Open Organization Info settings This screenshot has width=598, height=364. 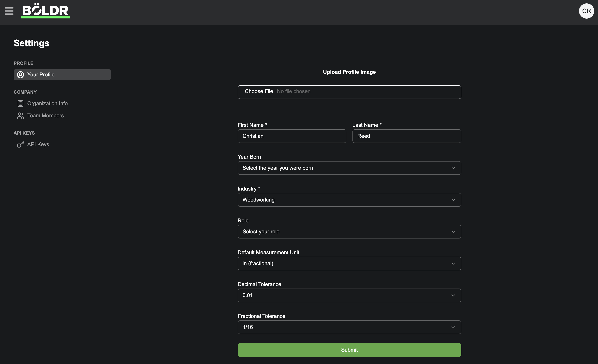[47, 103]
